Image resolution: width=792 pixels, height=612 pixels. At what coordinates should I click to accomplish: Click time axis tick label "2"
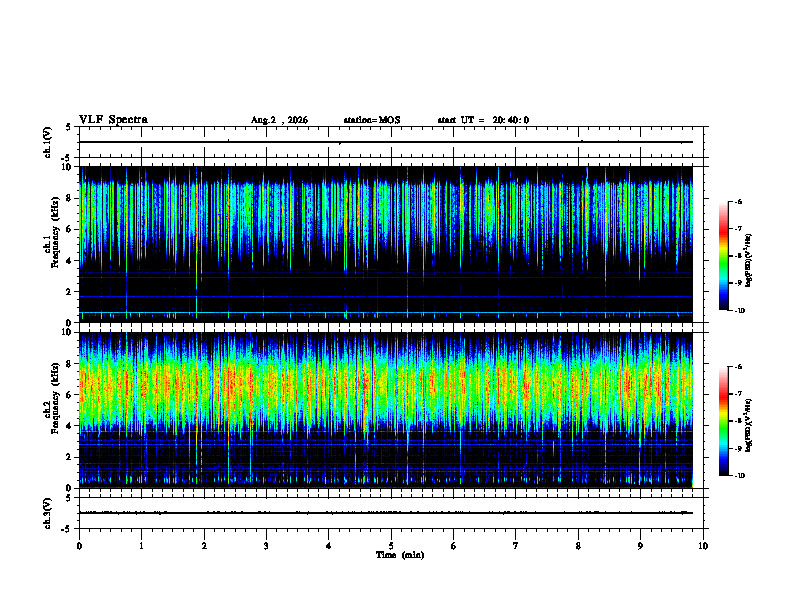204,546
